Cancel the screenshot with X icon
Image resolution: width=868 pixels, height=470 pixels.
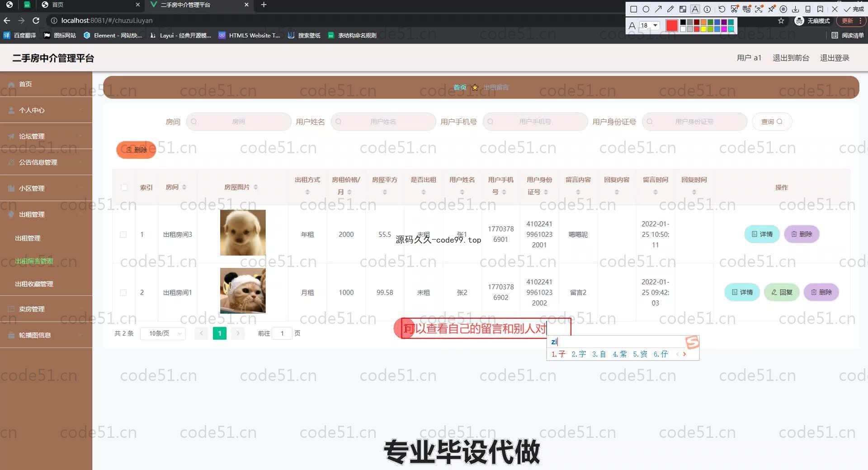[x=835, y=9]
